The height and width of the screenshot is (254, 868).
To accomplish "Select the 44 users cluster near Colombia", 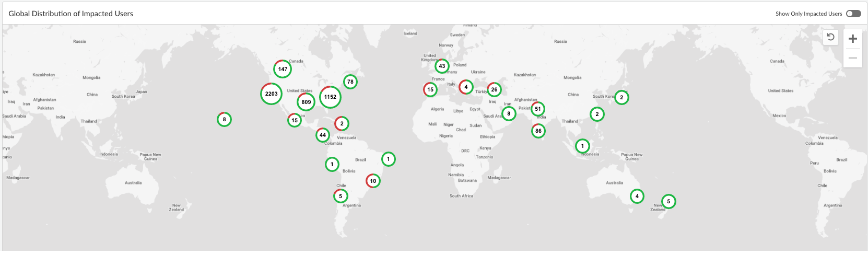I will pos(323,135).
